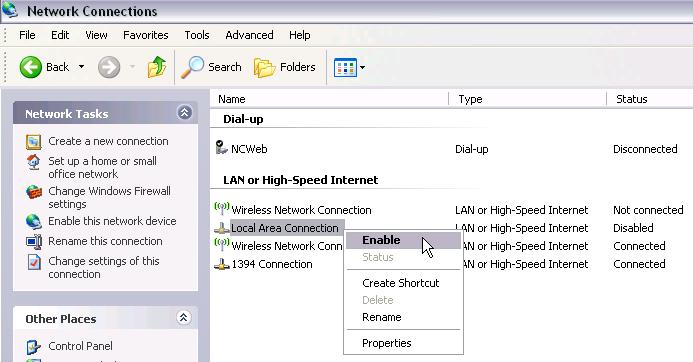The height and width of the screenshot is (362, 693).
Task: Choose Enable in the context menu
Action: pos(403,240)
